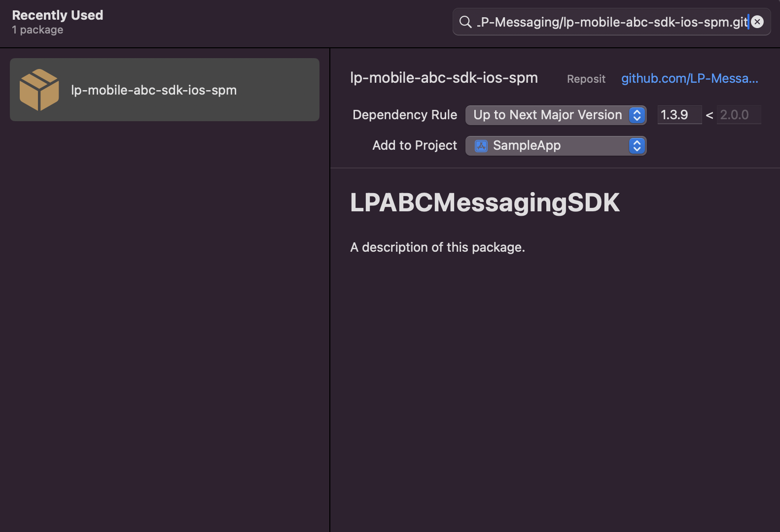Click the maximum version field 2.0.0
Viewport: 780px width, 532px height.
[739, 115]
